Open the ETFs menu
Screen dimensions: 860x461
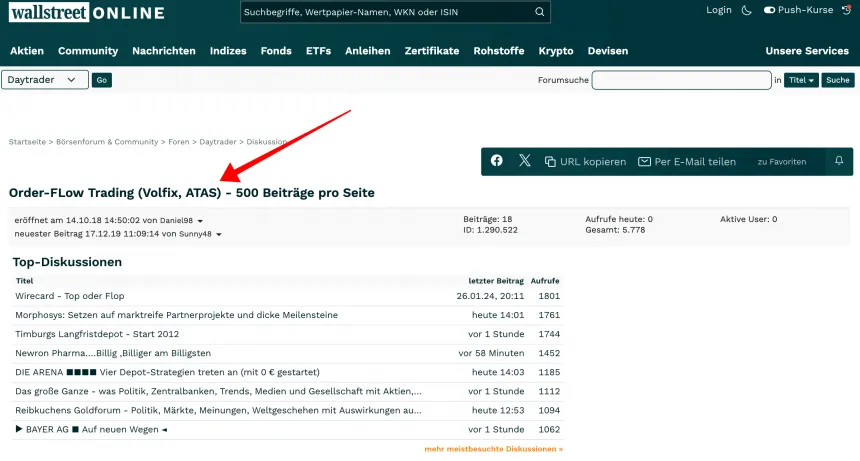click(x=318, y=51)
